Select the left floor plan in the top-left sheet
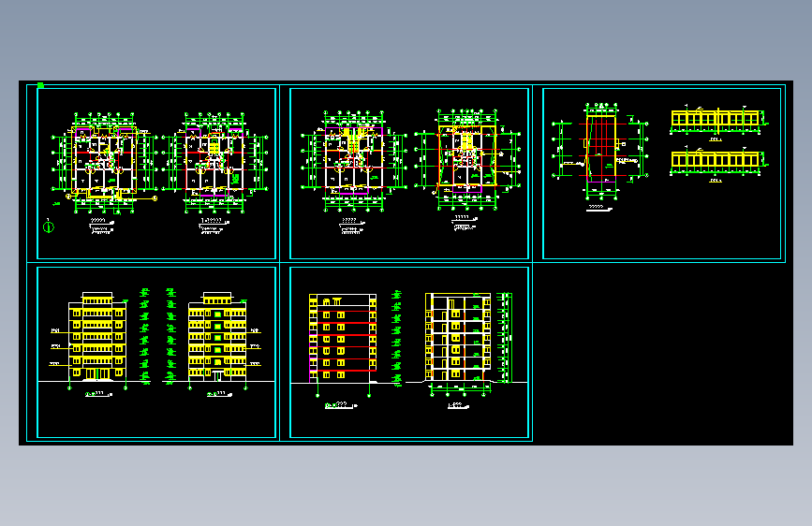This screenshot has width=812, height=526. (104, 163)
